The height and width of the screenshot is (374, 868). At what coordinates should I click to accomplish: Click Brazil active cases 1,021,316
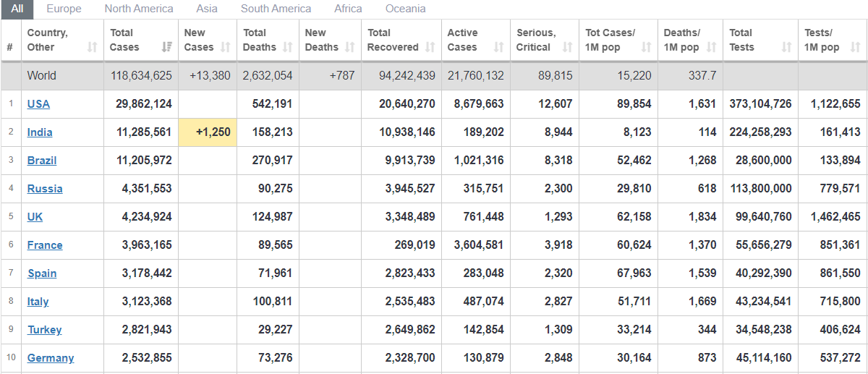[479, 160]
